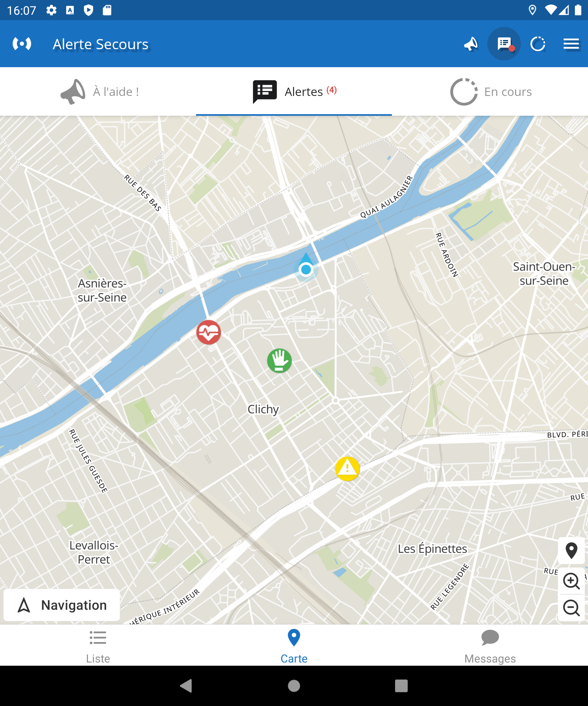Select the Carte bottom tab
The height and width of the screenshot is (706, 588).
point(294,646)
